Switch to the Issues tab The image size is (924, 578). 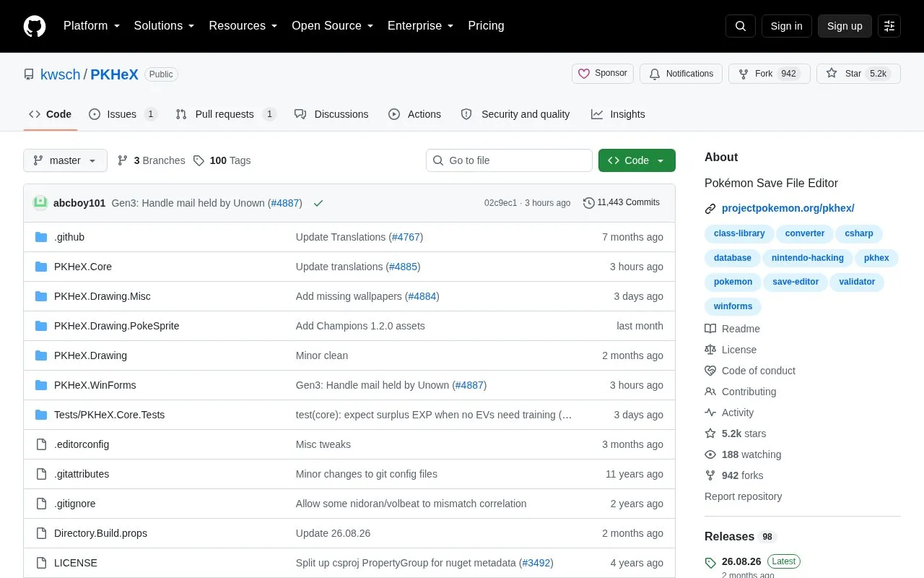coord(123,114)
